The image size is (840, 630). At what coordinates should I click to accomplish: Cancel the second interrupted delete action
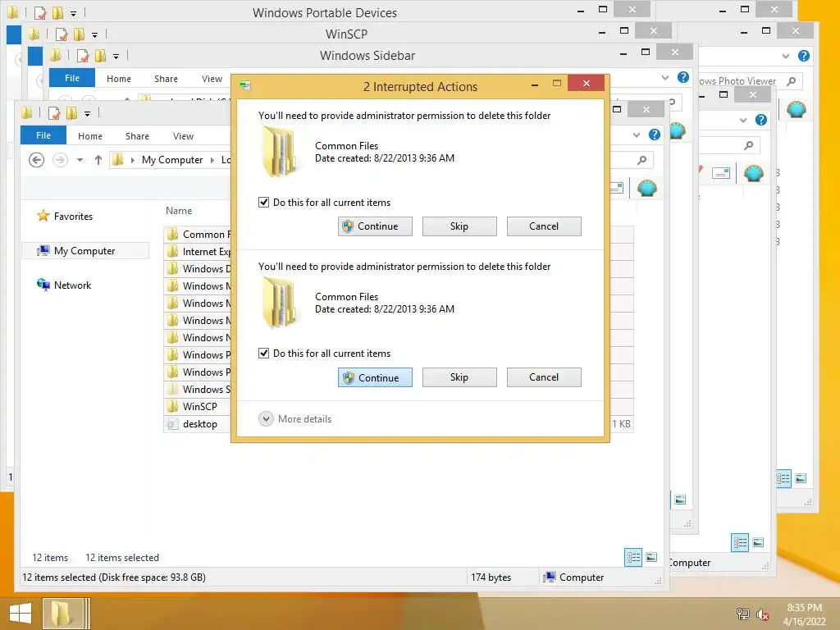544,377
